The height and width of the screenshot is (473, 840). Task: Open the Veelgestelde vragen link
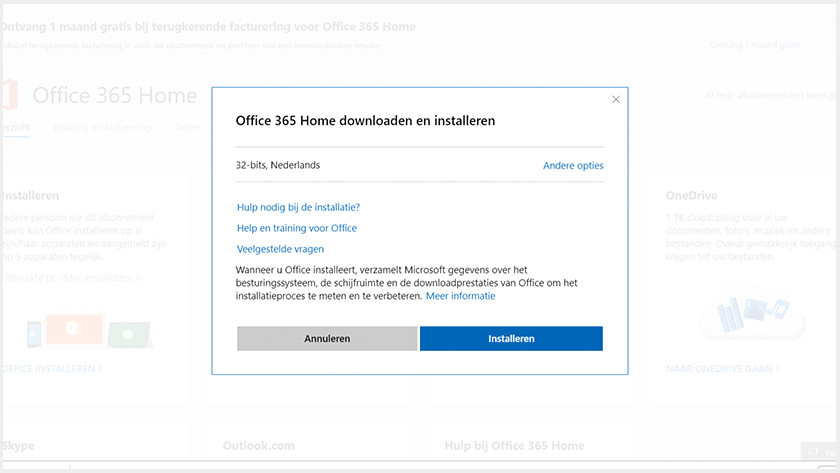click(280, 249)
